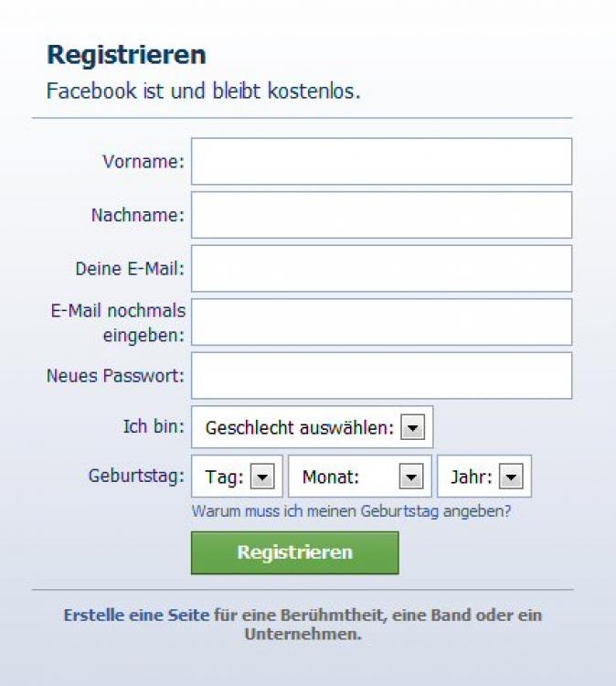The width and height of the screenshot is (616, 686).
Task: Click the Vorname input field
Action: tap(381, 162)
